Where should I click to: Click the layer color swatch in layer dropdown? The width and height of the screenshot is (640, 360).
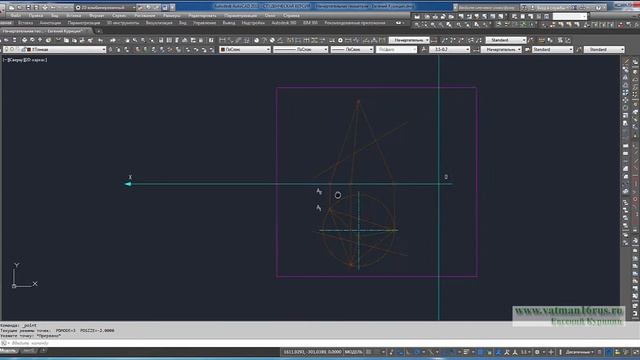click(29, 49)
